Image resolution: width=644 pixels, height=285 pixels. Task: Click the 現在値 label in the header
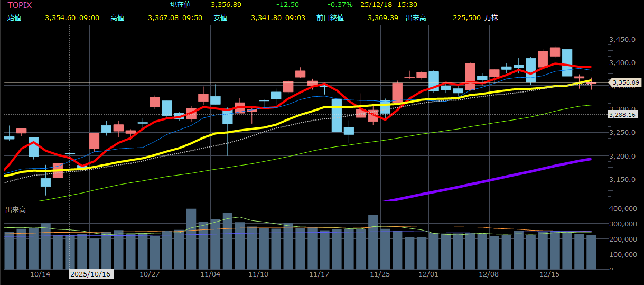tap(180, 5)
